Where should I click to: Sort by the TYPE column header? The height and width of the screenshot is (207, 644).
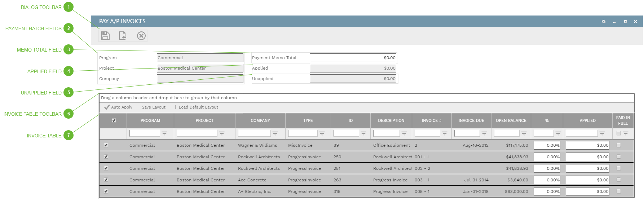(x=308, y=120)
